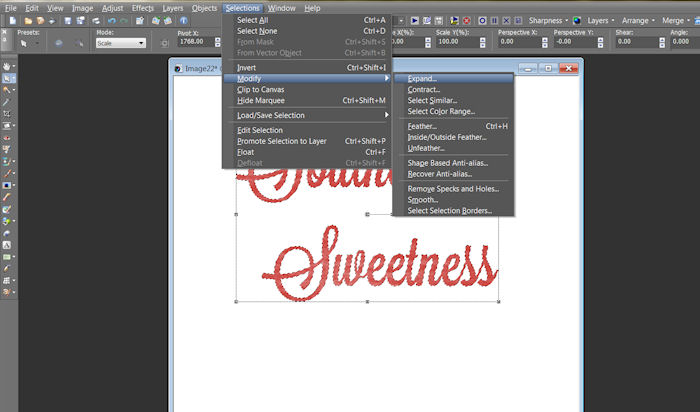Open the Mode dropdown set to Scale

coord(120,43)
